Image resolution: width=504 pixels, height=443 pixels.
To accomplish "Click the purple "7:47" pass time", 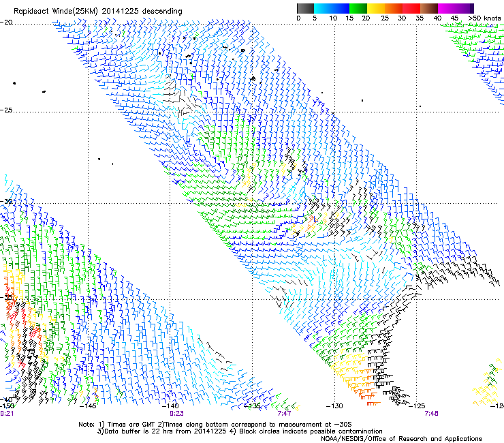I will [285, 414].
